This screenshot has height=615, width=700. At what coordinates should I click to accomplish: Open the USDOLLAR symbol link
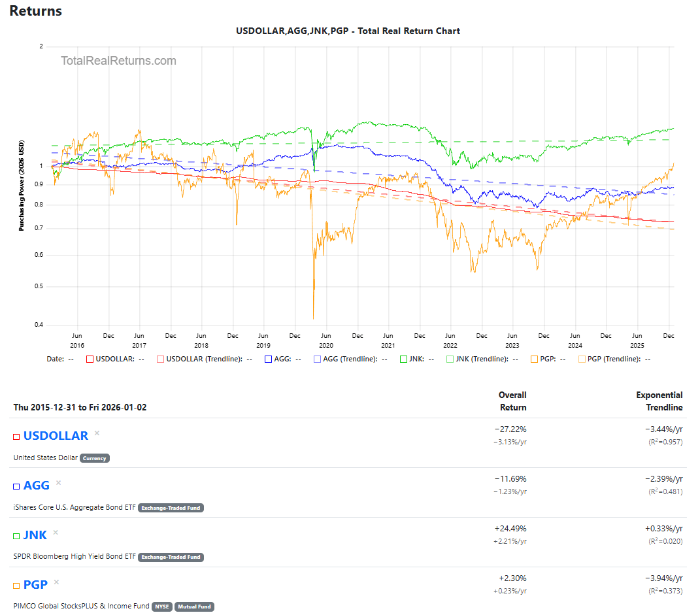click(x=56, y=436)
